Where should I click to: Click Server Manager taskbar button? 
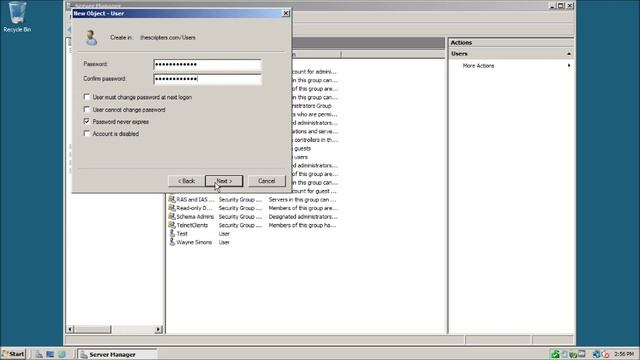[117, 354]
